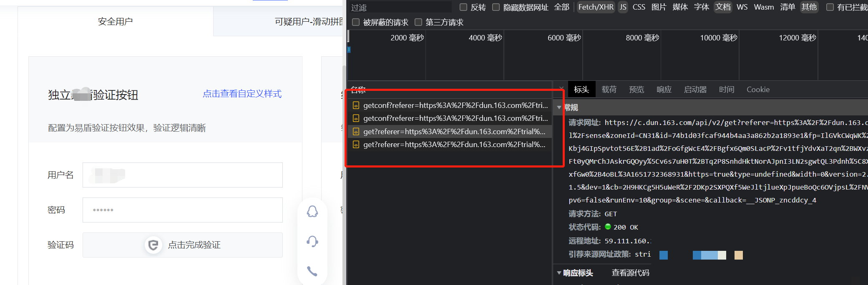Click the 用户名 input field
Screen dimensions: 868x285
click(183, 175)
